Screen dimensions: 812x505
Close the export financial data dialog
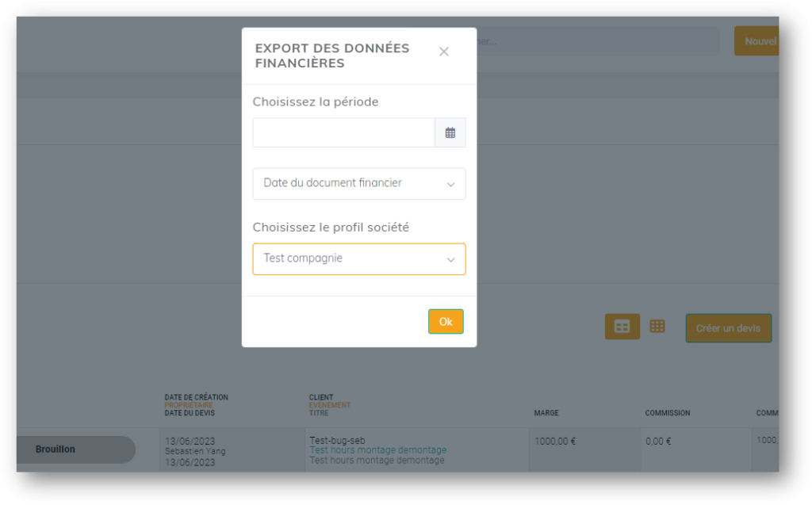click(444, 52)
